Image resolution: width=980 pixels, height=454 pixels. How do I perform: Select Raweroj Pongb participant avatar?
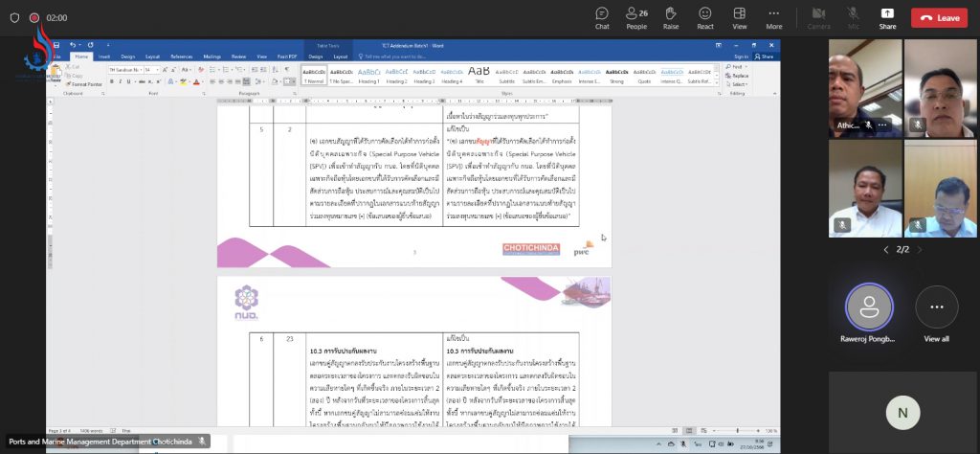tap(869, 307)
